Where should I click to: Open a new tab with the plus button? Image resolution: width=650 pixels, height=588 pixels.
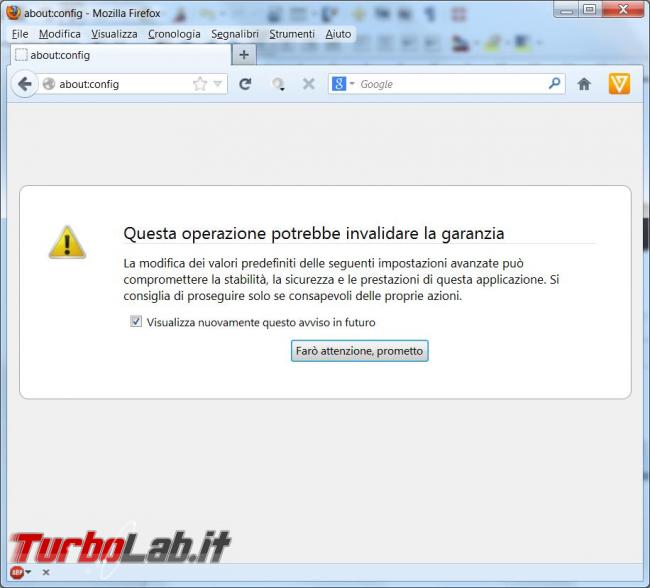[x=244, y=55]
